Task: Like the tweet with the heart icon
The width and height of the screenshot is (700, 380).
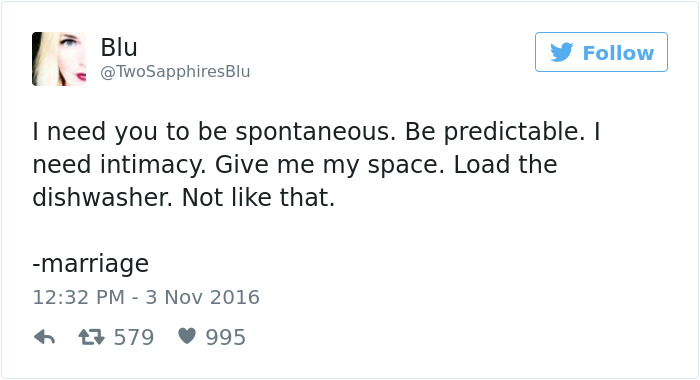Action: (x=187, y=336)
